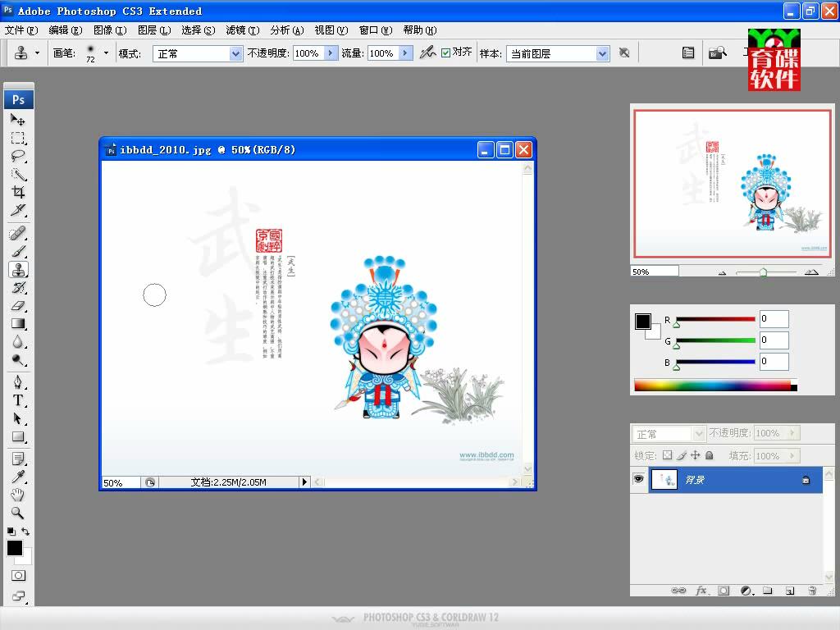The height and width of the screenshot is (630, 840).
Task: Select the Magic Wand tool
Action: point(18,174)
